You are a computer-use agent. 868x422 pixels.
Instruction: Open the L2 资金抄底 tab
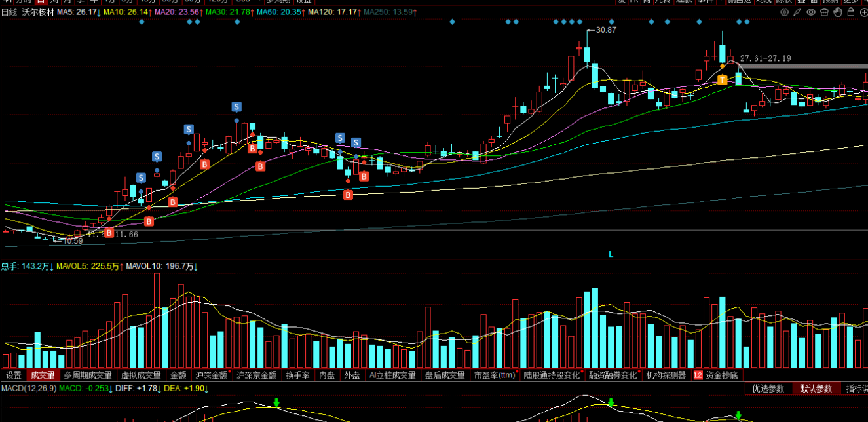(716, 375)
